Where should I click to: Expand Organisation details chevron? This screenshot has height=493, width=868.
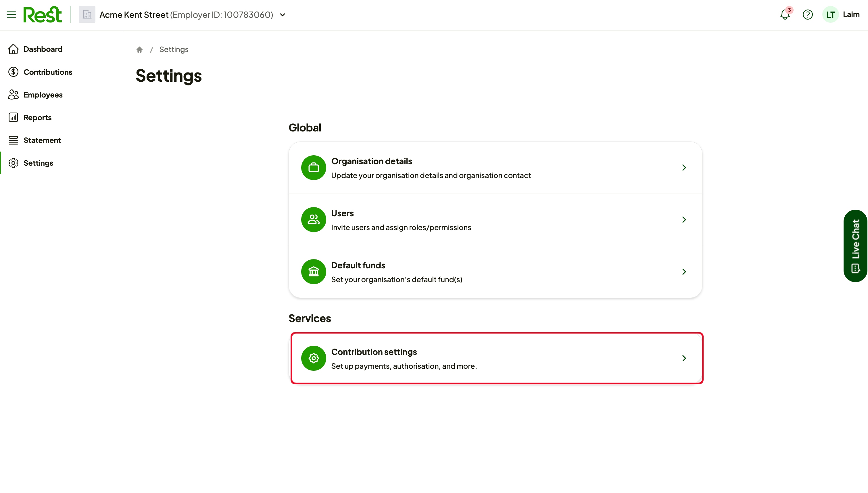[684, 168]
